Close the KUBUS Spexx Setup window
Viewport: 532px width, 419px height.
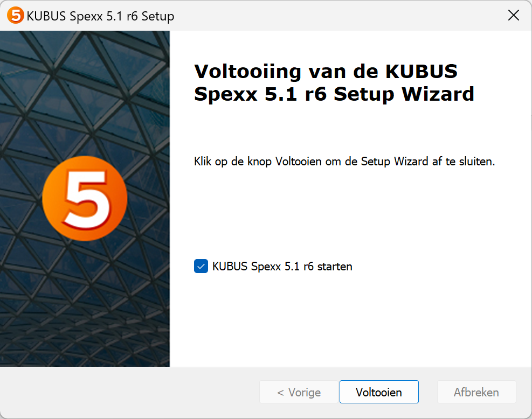(513, 15)
